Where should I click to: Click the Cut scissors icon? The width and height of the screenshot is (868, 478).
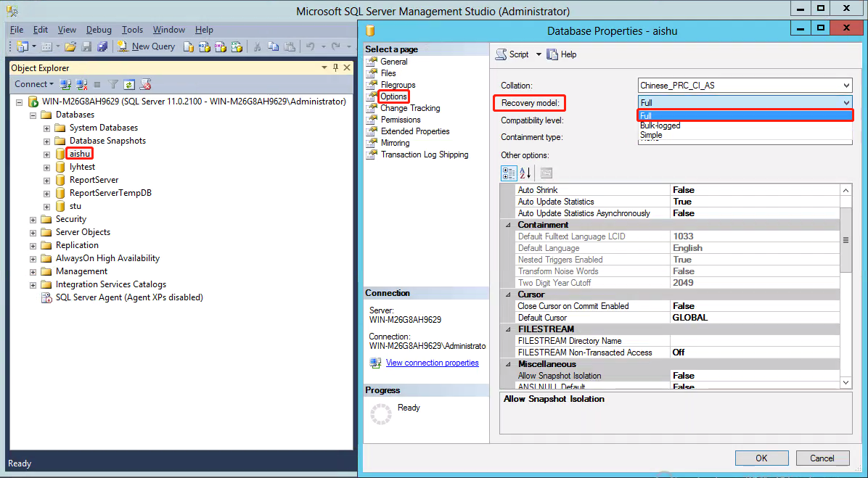257,46
